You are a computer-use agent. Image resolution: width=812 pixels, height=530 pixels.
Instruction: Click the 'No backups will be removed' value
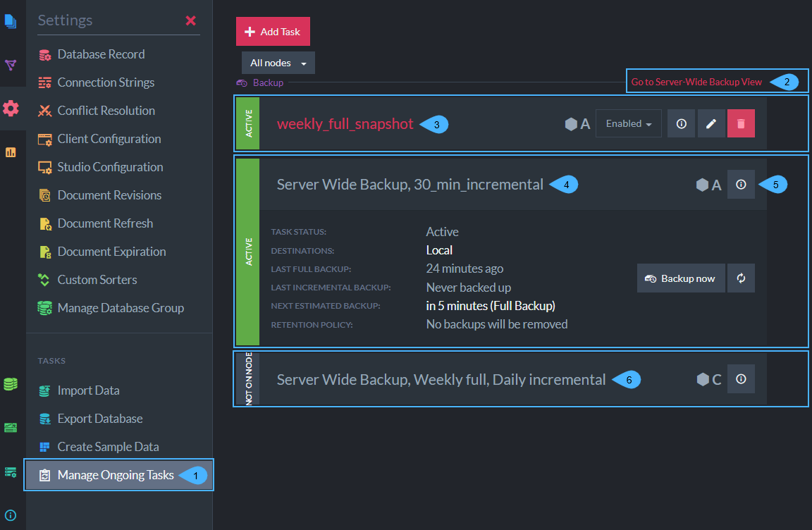click(497, 324)
